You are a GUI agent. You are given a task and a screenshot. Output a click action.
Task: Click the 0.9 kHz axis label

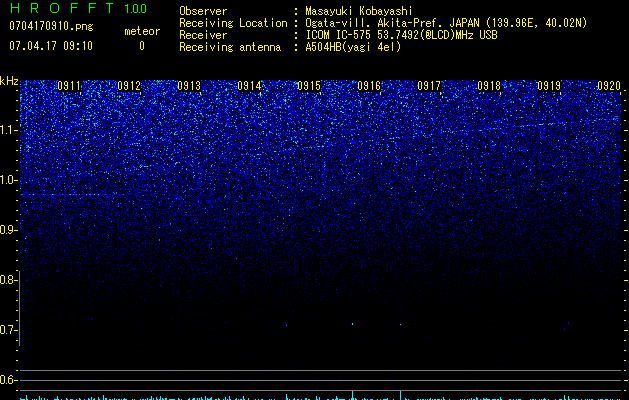(9, 230)
